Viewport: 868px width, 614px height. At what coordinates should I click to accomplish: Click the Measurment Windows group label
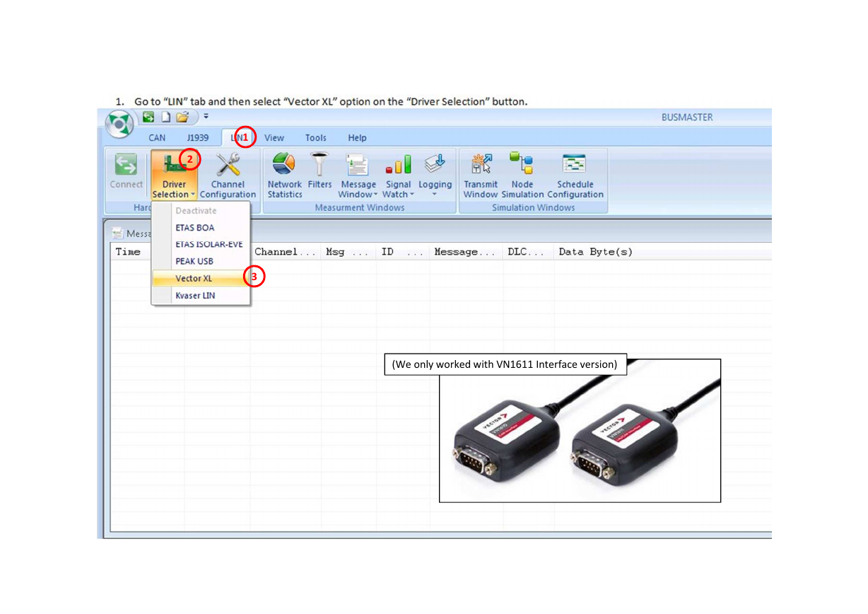pos(360,208)
